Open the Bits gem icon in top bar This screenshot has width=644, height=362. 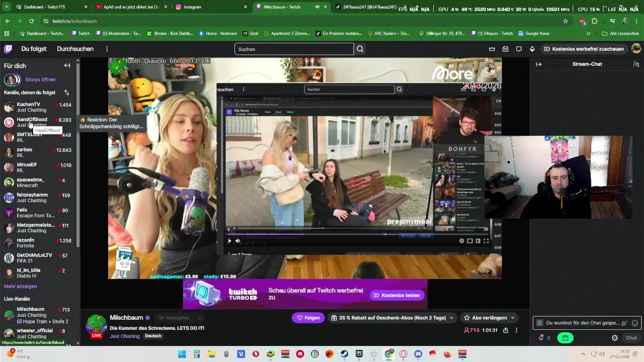coord(532,49)
